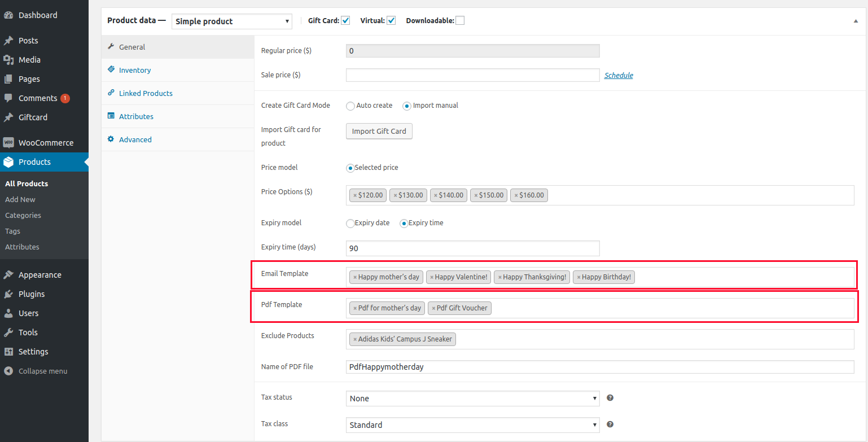Remove the Happy Birthday! email template

click(x=578, y=277)
